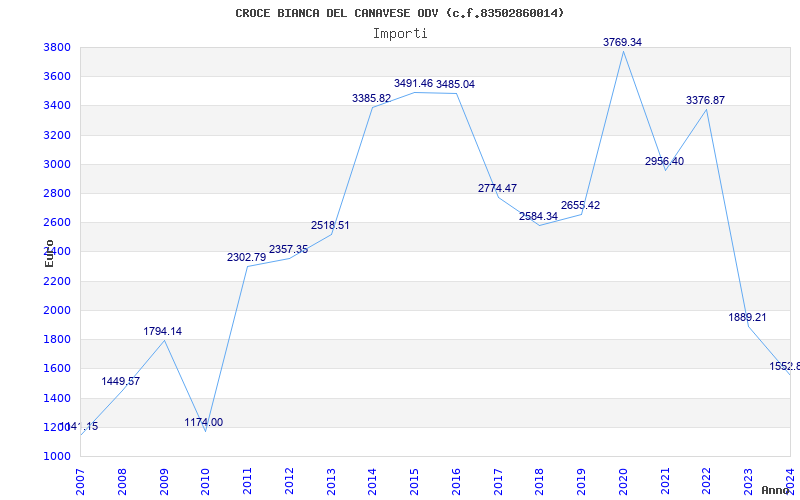Click the 2600 value on the Euro axis
Viewport: 800px width, 500px height.
[x=56, y=222]
